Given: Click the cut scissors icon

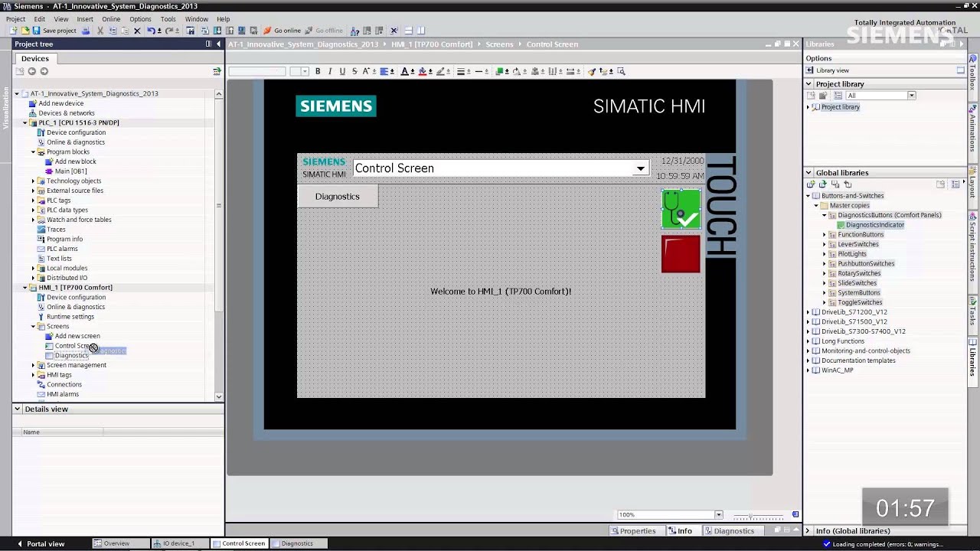Looking at the screenshot, I should click(x=100, y=31).
